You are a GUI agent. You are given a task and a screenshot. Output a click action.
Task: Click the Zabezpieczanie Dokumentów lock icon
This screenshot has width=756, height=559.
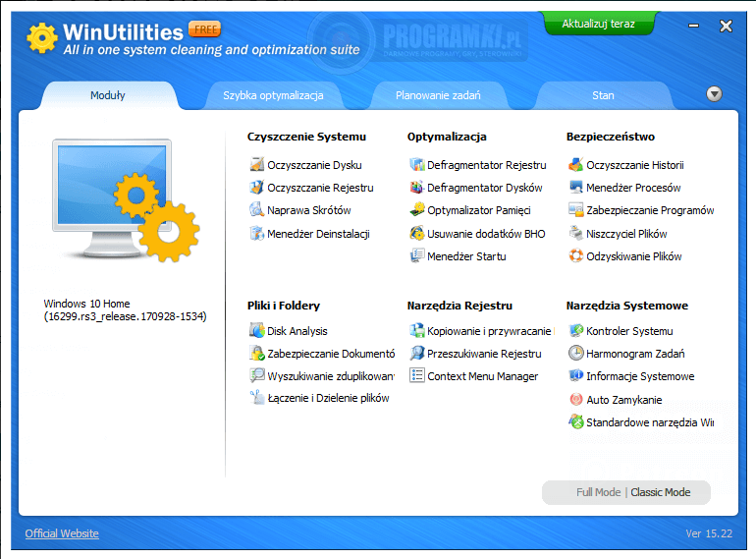256,353
